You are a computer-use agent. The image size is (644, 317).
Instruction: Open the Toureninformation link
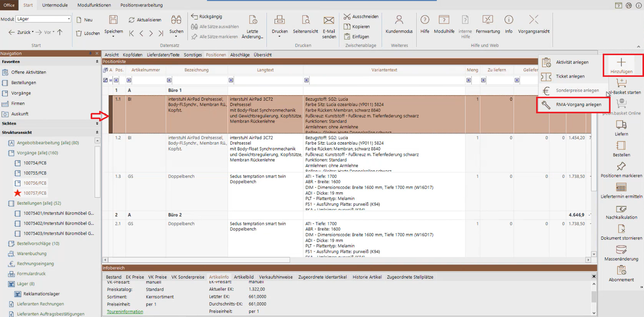pos(125,312)
